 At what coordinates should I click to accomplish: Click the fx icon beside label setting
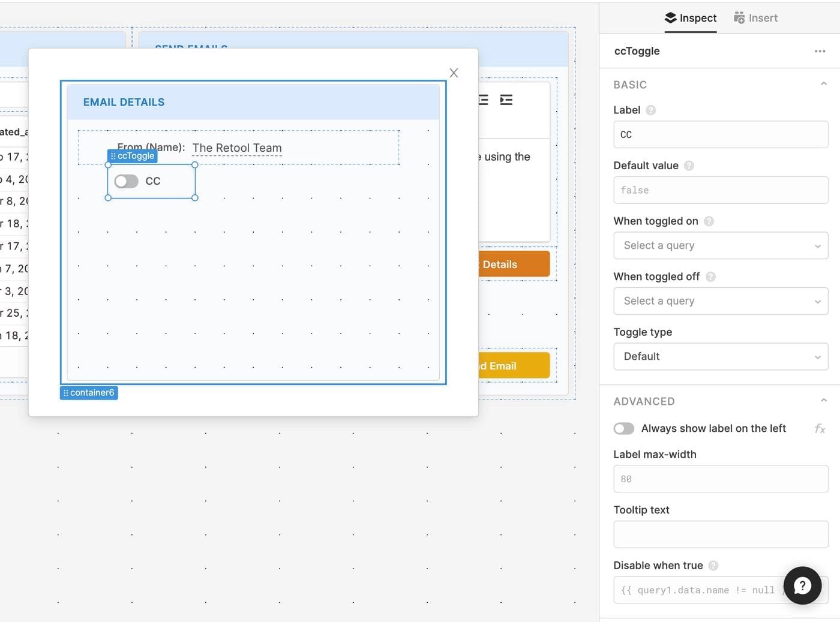point(820,428)
